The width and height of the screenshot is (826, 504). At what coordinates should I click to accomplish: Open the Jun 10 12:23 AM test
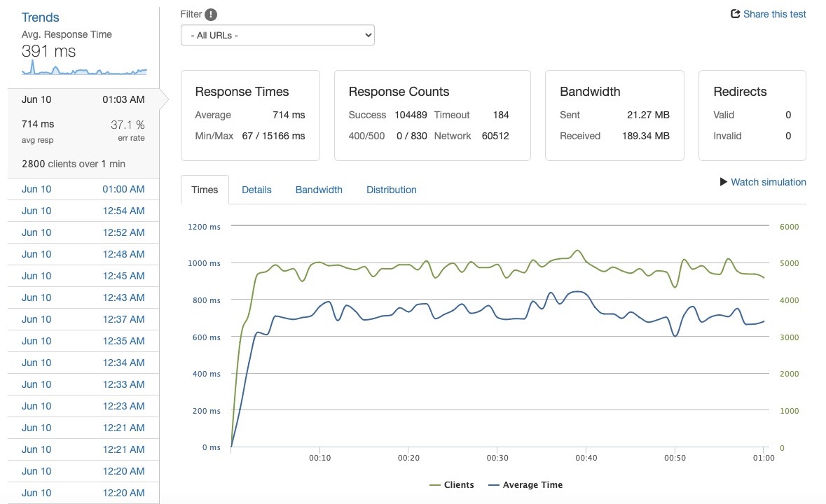(x=83, y=406)
